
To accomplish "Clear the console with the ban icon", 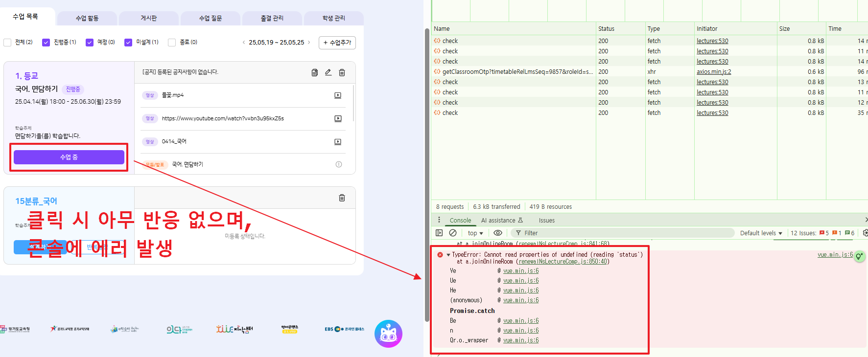I will tap(453, 233).
